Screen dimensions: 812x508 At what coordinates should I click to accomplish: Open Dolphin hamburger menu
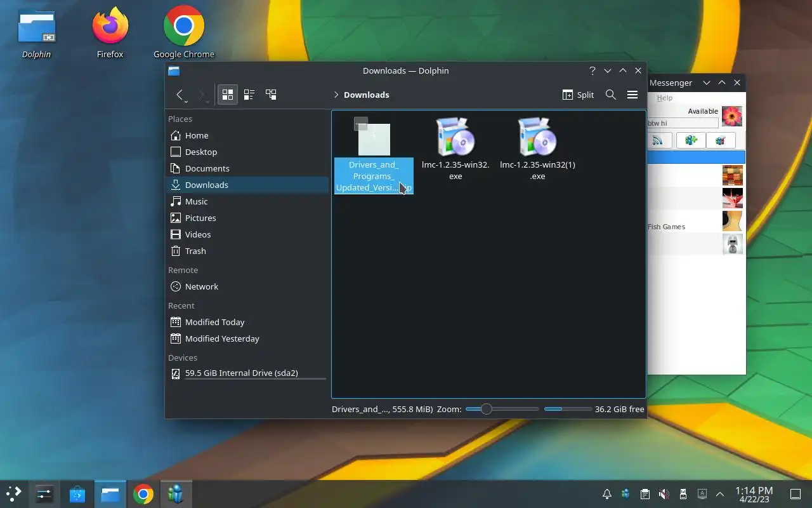pos(632,95)
